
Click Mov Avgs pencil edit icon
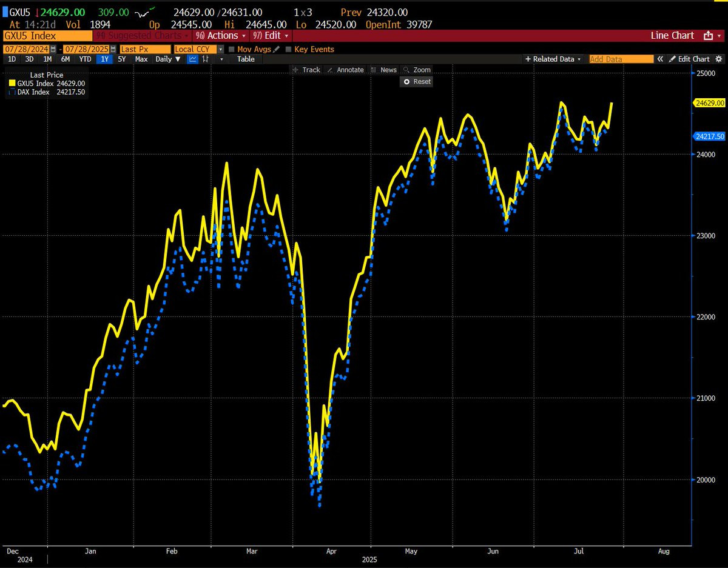pyautogui.click(x=276, y=49)
